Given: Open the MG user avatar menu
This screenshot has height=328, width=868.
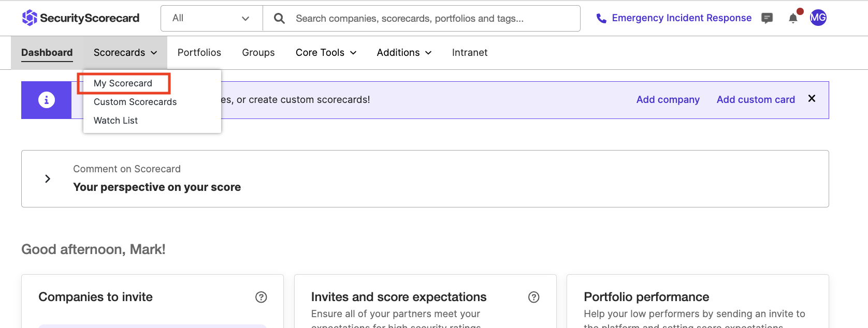Looking at the screenshot, I should coord(818,18).
